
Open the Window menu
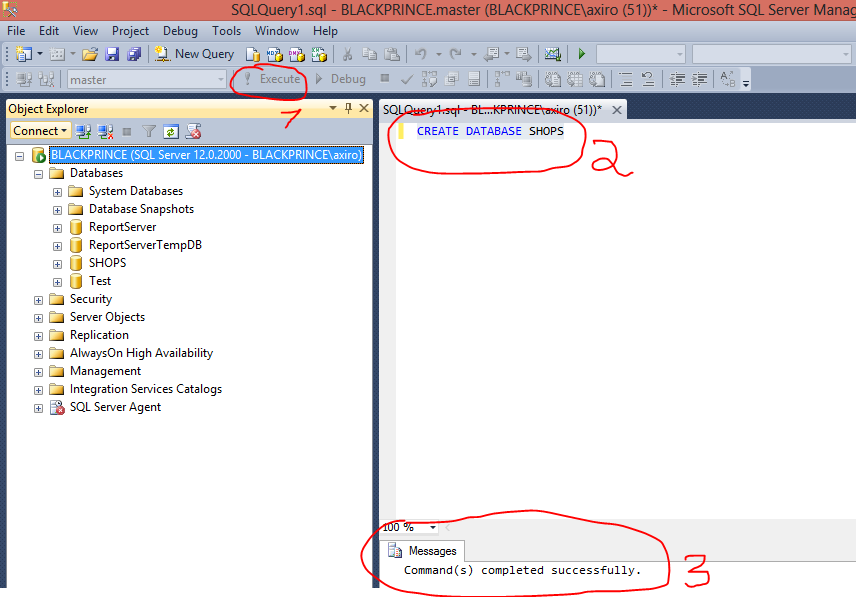pos(277,31)
